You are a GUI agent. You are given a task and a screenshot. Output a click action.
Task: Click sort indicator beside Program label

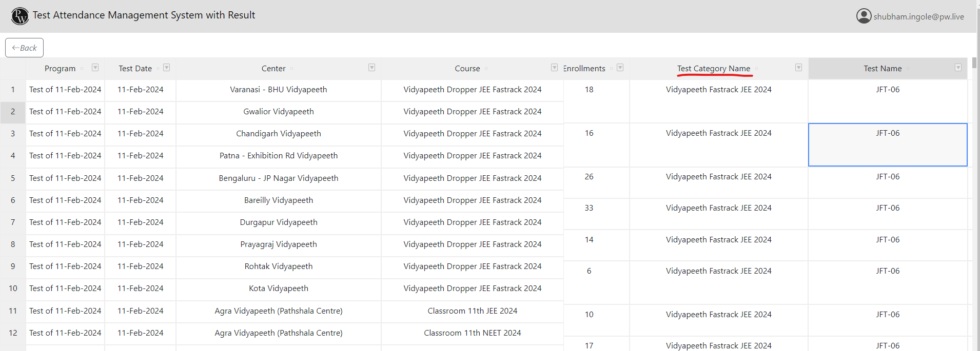click(x=82, y=69)
